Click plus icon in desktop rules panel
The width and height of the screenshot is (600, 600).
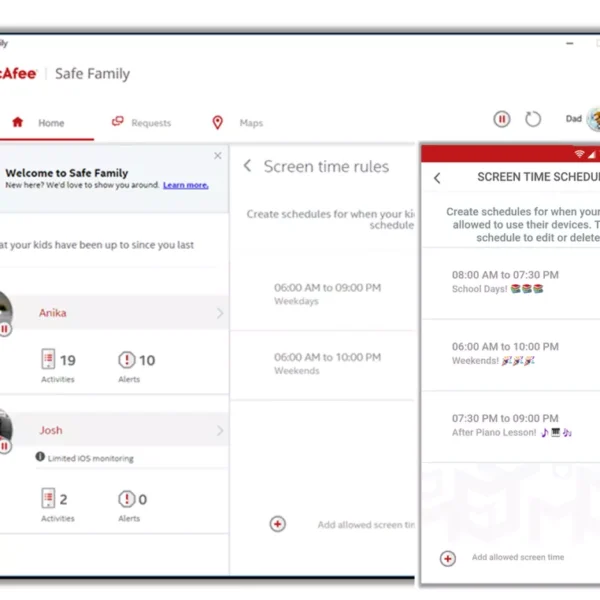click(x=278, y=524)
